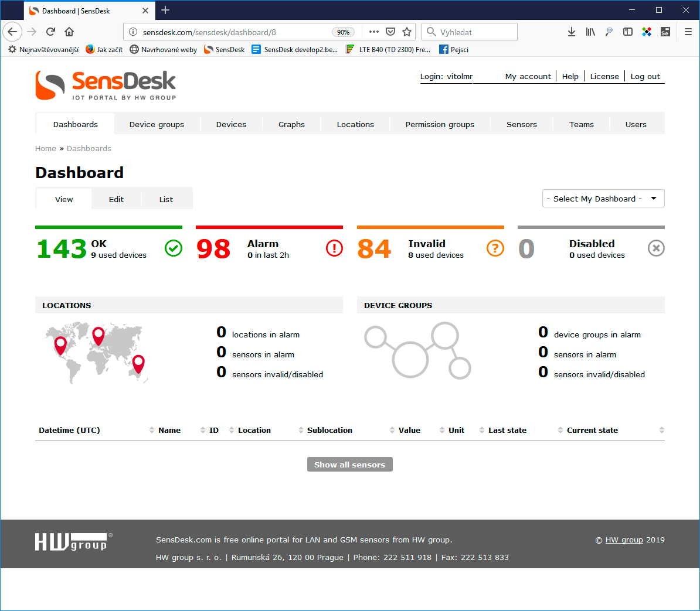The height and width of the screenshot is (611, 700).
Task: Click the microphone-like toolbar extension icon
Action: click(x=609, y=32)
